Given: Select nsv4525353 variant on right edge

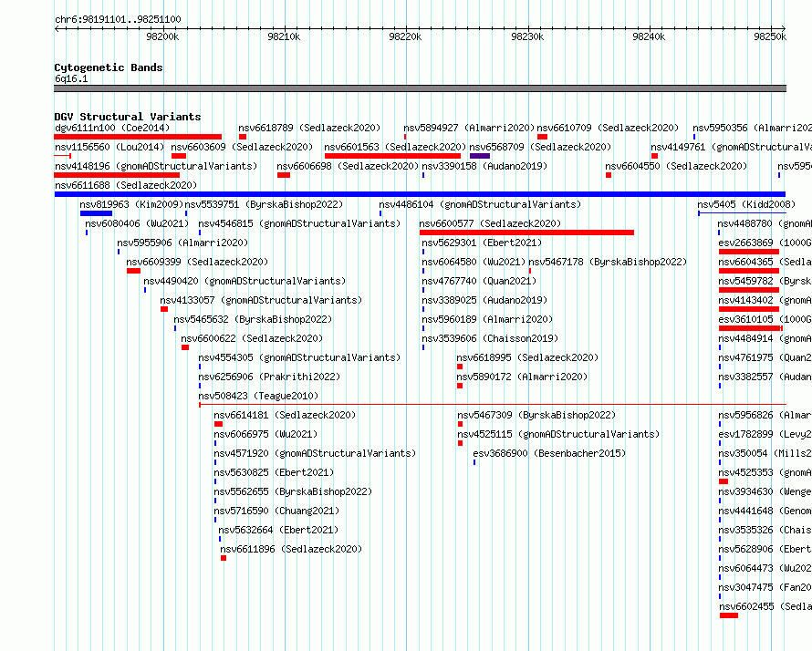Looking at the screenshot, I should 765,472.
